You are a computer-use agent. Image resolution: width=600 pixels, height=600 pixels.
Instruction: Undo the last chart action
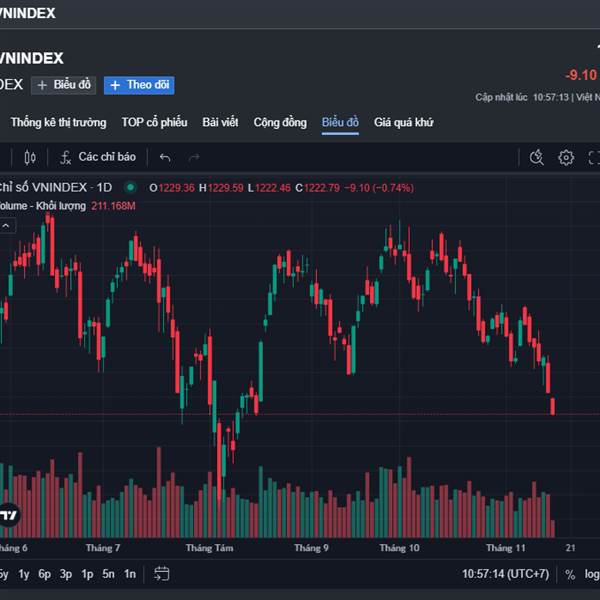pos(165,157)
